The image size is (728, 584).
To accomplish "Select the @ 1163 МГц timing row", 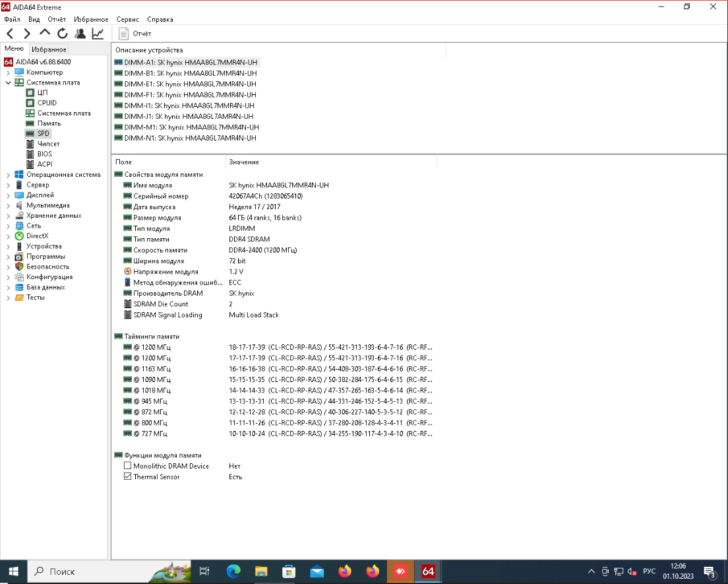I will [274, 369].
